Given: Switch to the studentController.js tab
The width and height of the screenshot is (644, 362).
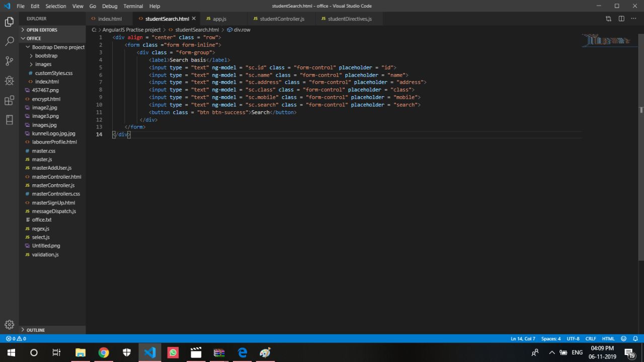Looking at the screenshot, I should [282, 19].
